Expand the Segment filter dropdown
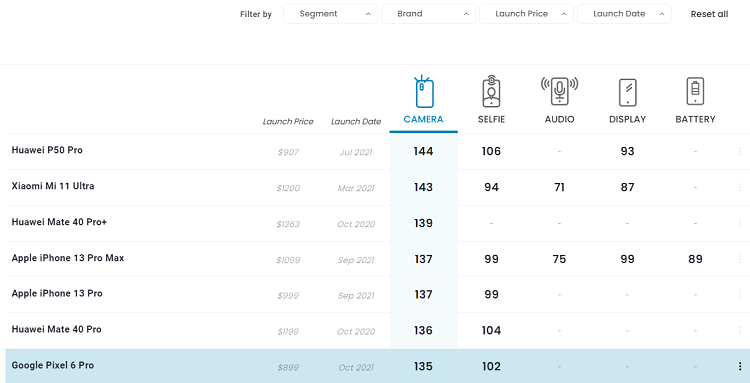 pyautogui.click(x=331, y=14)
